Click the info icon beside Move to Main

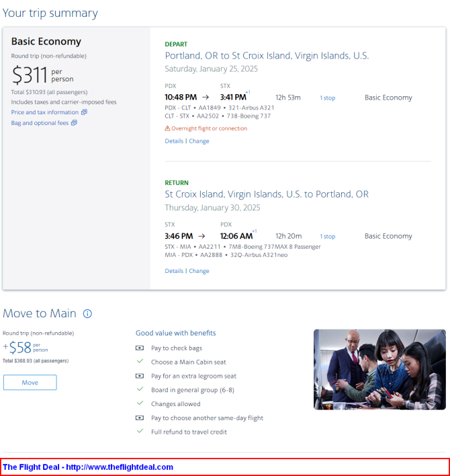tap(87, 313)
